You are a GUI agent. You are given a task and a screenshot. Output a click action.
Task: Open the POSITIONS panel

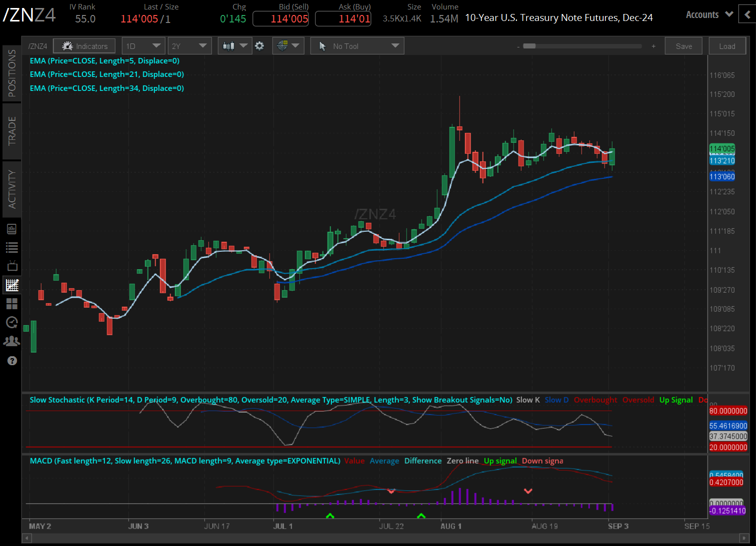click(12, 71)
